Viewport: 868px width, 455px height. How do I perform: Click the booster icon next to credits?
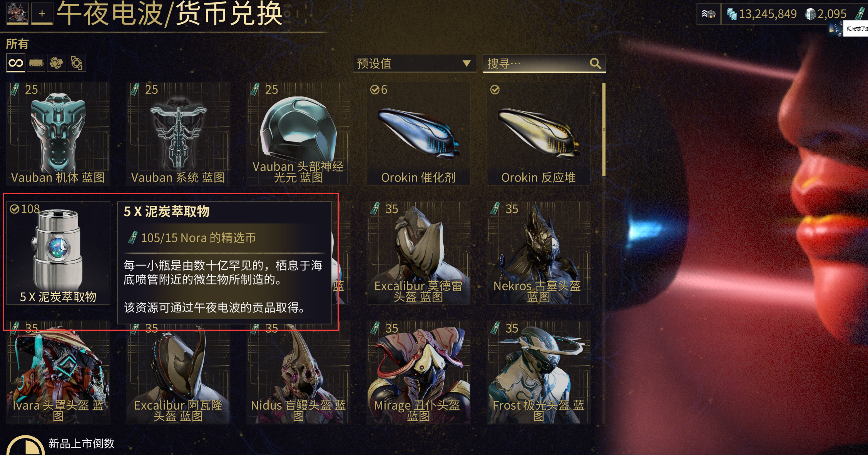pyautogui.click(x=708, y=14)
